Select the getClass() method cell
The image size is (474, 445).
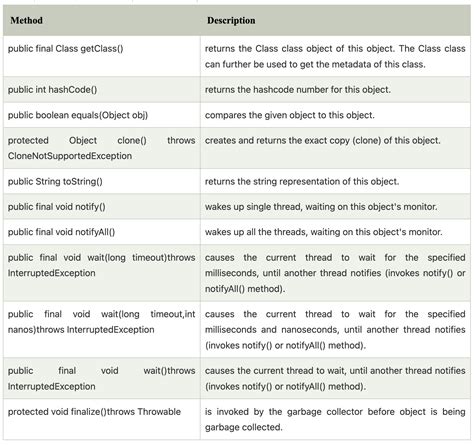(102, 56)
